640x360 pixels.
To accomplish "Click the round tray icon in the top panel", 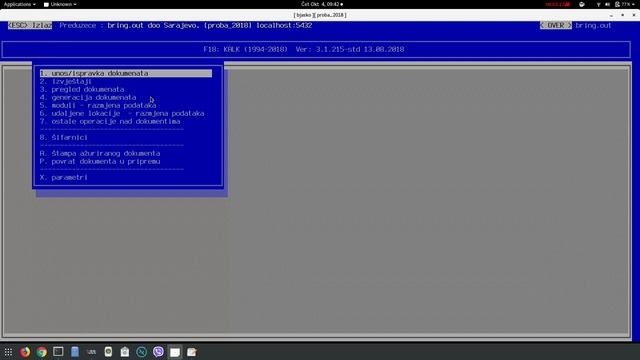I will pyautogui.click(x=582, y=4).
